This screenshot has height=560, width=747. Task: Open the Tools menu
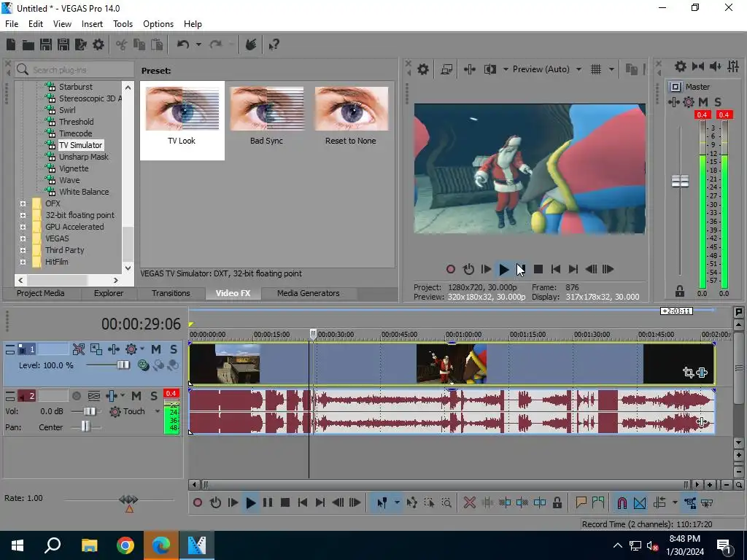click(x=123, y=24)
